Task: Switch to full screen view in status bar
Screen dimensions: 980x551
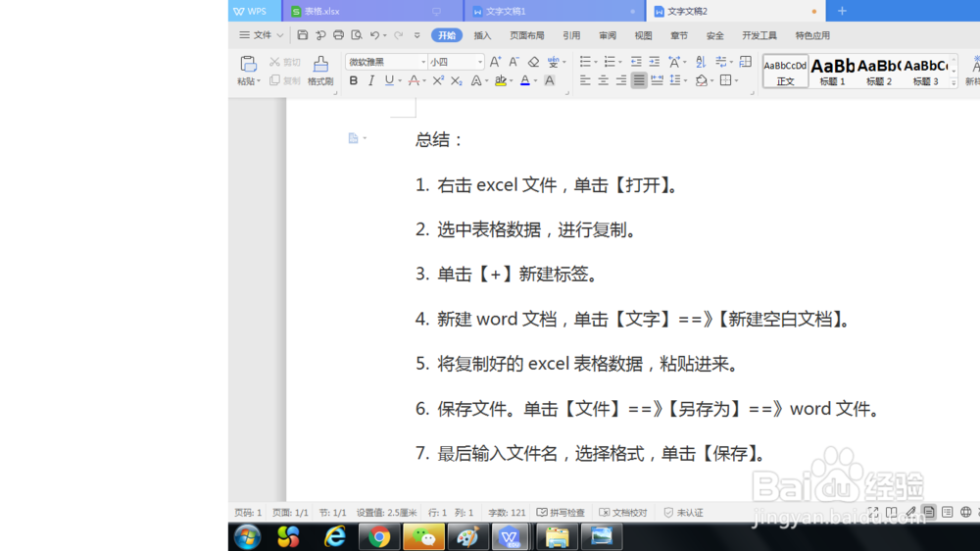Action: click(873, 512)
